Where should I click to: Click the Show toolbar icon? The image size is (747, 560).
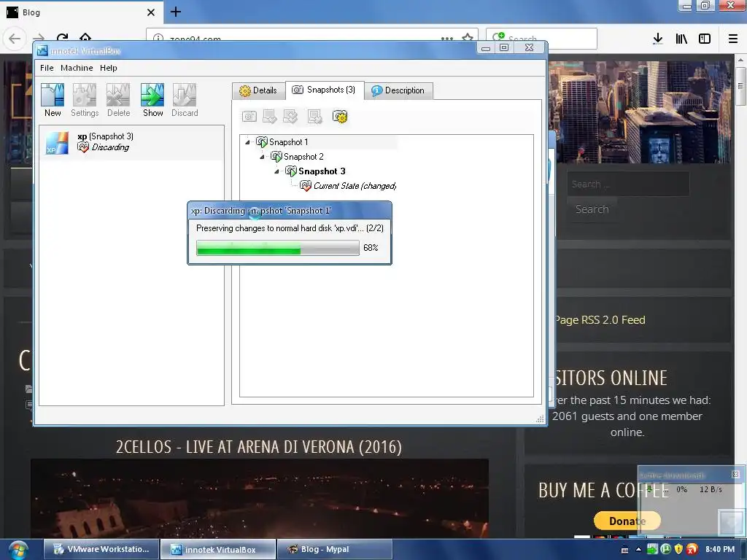coord(152,100)
